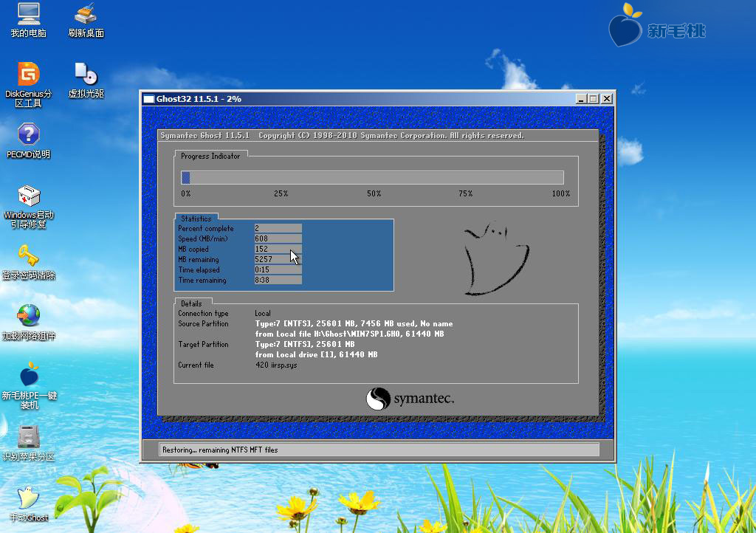The image size is (756, 533).
Task: Open 识别苹果分区 drive icon
Action: [x=29, y=444]
